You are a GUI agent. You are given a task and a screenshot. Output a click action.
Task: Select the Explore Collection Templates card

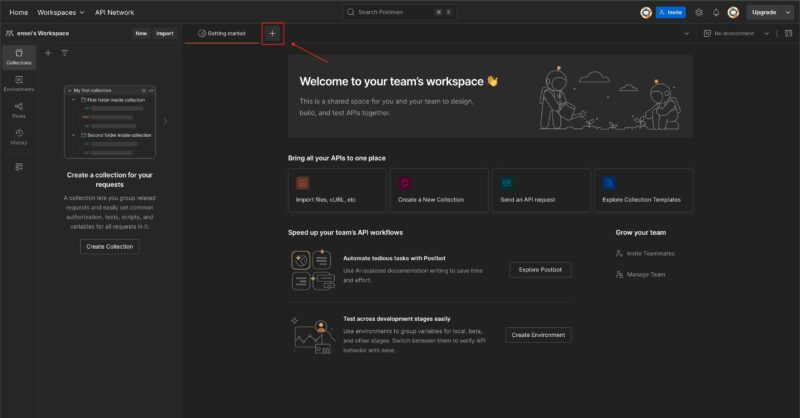point(643,190)
